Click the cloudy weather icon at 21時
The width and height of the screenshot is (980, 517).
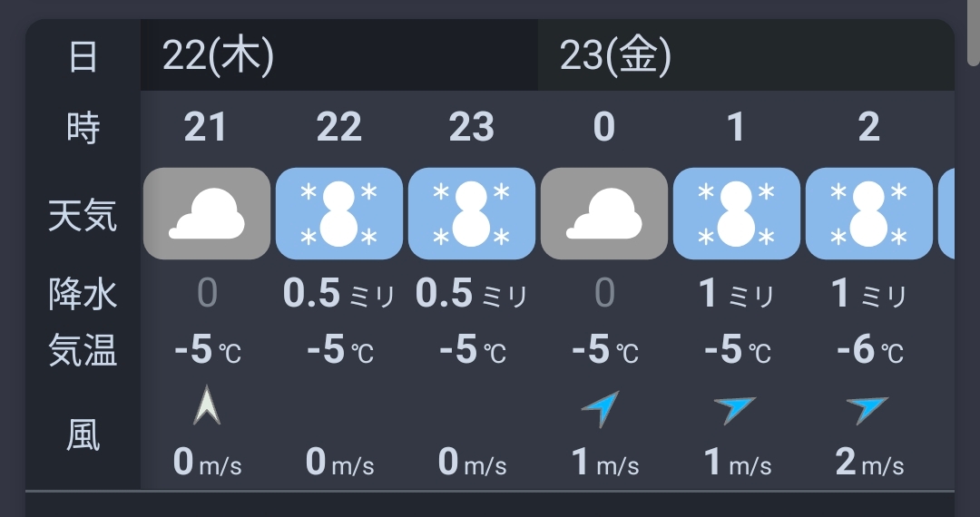(x=207, y=214)
